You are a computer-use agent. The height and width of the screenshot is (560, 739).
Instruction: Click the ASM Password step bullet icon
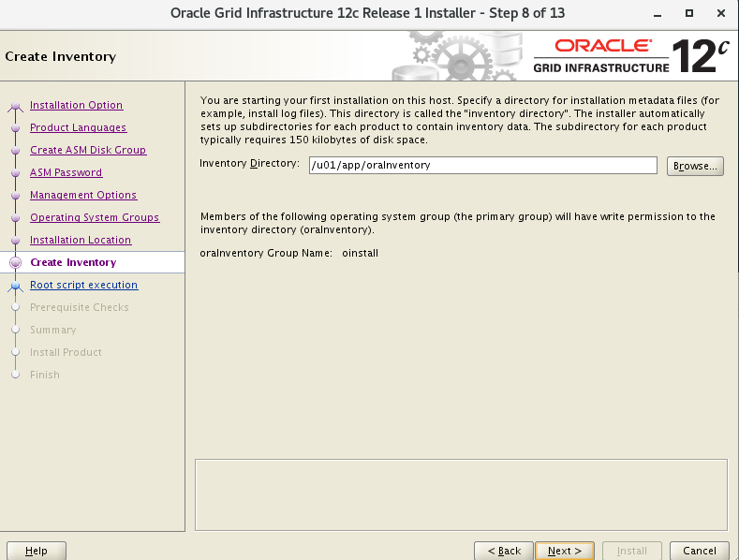(x=16, y=173)
